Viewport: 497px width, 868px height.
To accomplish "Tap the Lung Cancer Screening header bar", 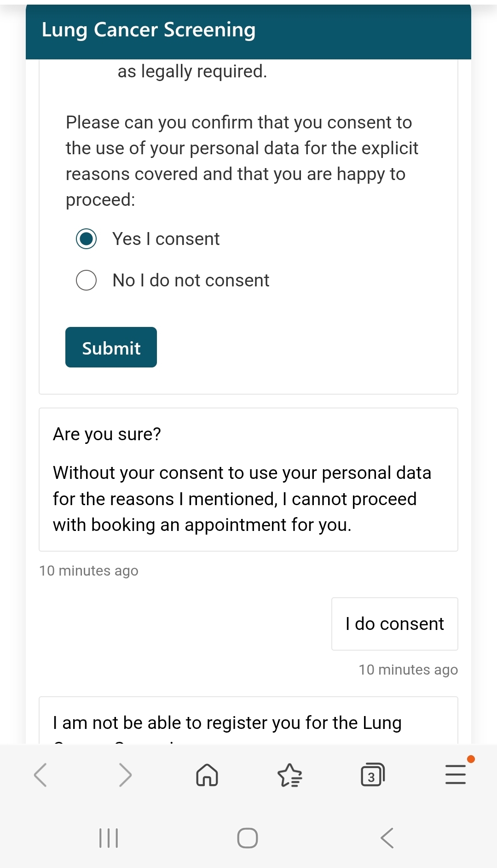I will tap(248, 30).
